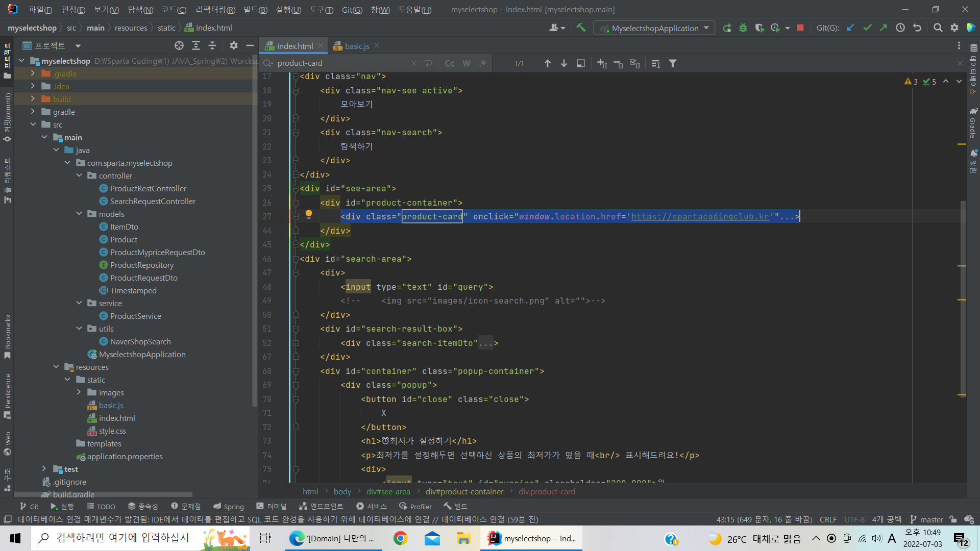The image size is (980, 551).
Task: Toggle regex option in search bar
Action: pos(483,63)
